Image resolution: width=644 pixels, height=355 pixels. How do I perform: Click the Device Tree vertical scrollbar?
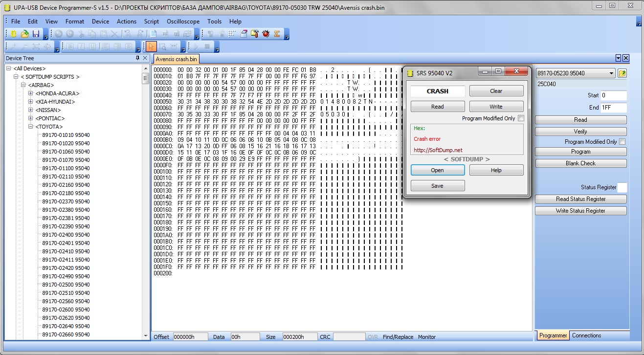145,201
